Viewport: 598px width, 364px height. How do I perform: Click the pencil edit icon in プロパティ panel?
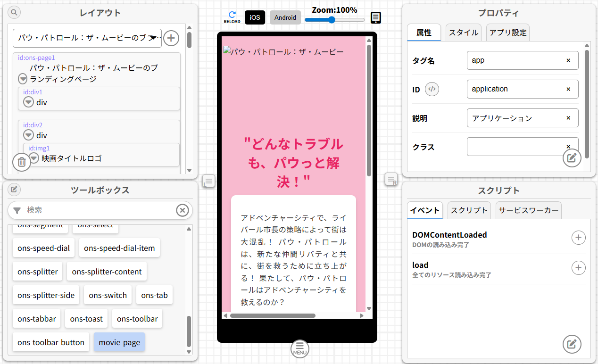[x=572, y=158]
